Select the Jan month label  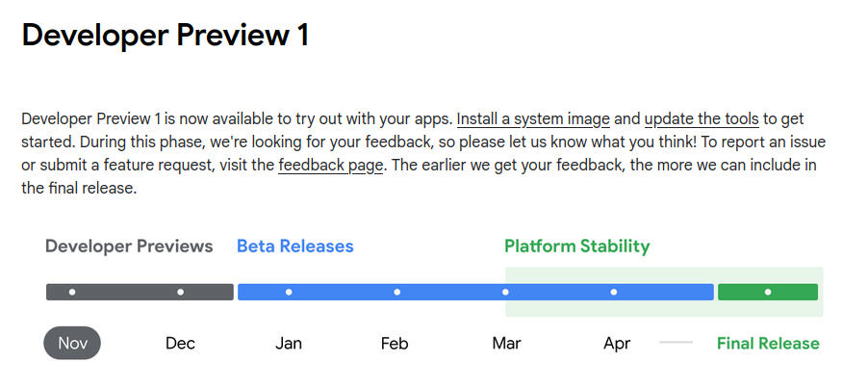click(289, 343)
